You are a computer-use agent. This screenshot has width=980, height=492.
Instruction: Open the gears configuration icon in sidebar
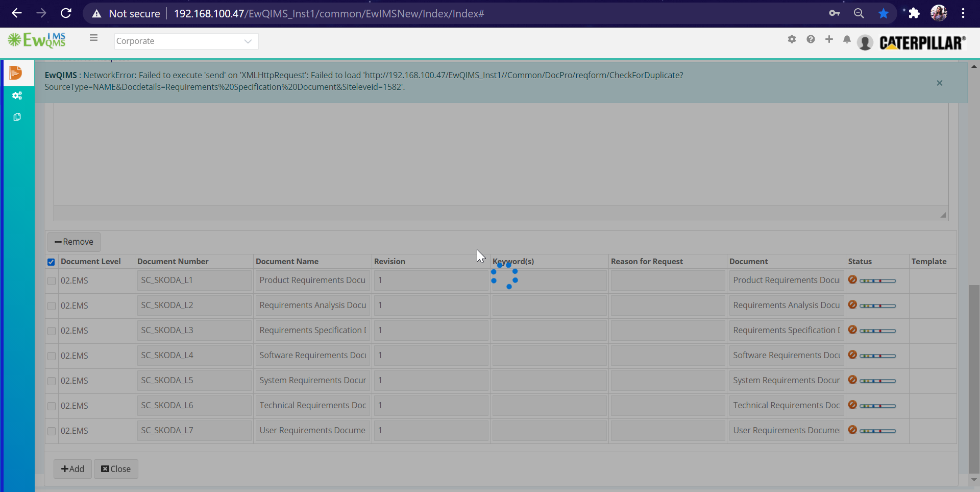click(17, 96)
